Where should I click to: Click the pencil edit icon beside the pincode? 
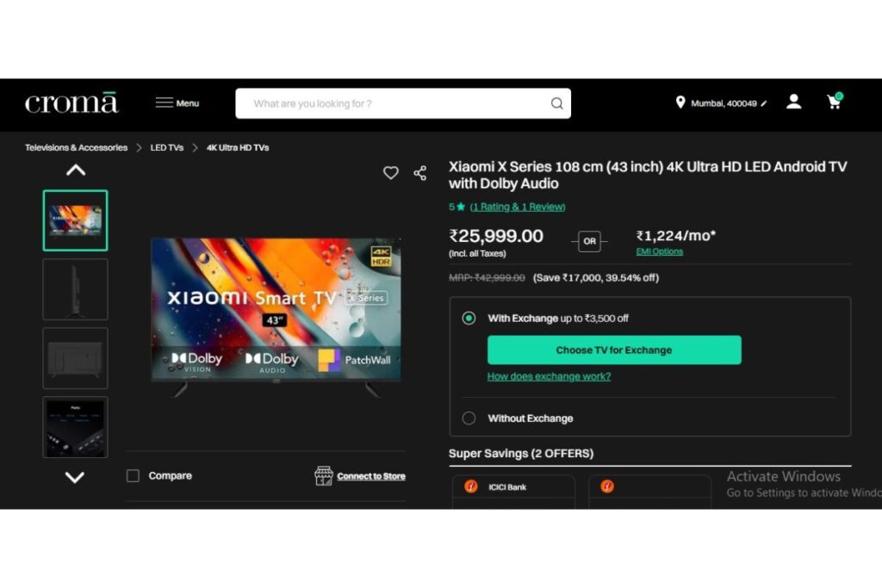pos(763,103)
